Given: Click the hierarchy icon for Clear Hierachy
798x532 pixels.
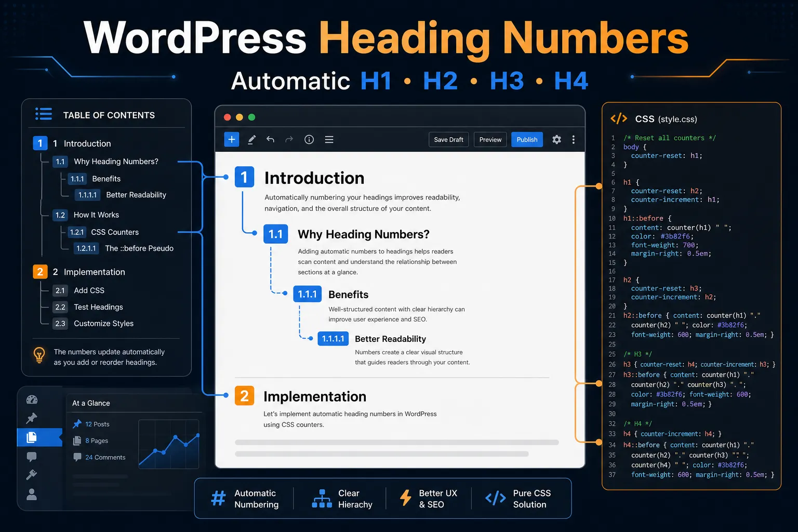Looking at the screenshot, I should click(322, 498).
